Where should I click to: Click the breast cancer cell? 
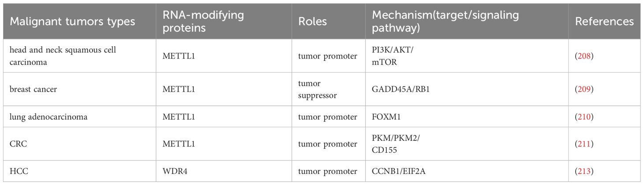pos(35,89)
